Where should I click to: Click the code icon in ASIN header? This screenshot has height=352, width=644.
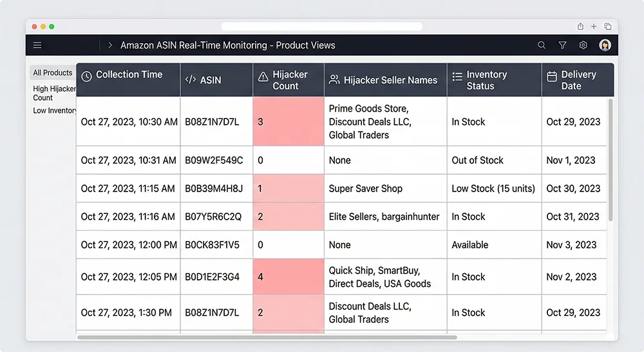[x=191, y=79]
